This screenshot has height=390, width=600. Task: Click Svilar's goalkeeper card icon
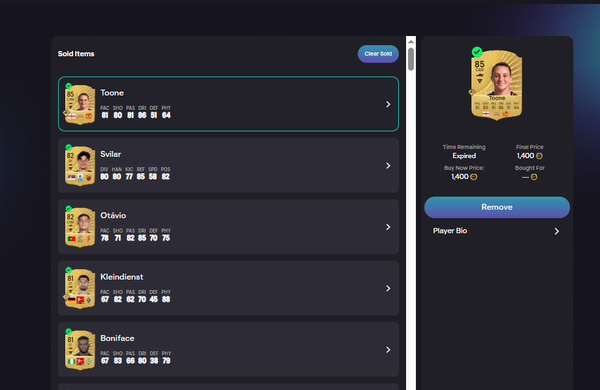[x=80, y=166]
